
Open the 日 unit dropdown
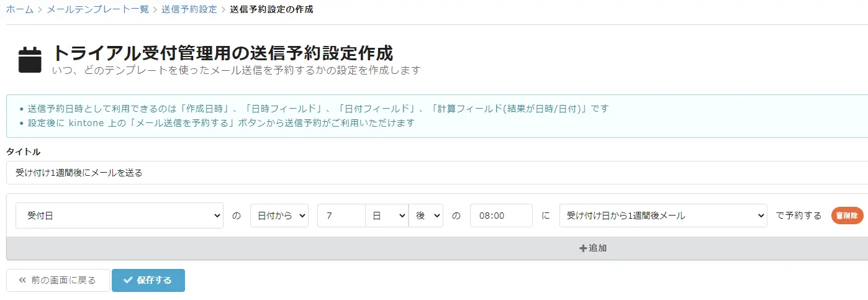pyautogui.click(x=387, y=216)
